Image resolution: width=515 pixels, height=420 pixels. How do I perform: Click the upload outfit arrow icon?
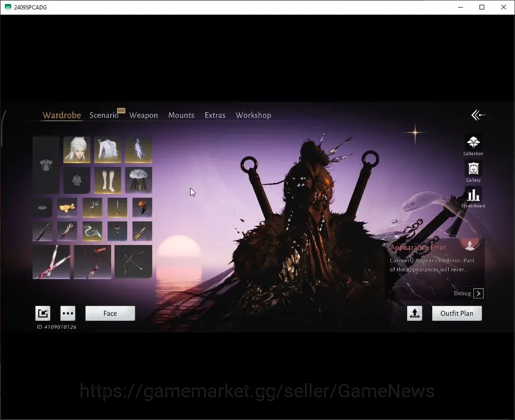click(414, 313)
